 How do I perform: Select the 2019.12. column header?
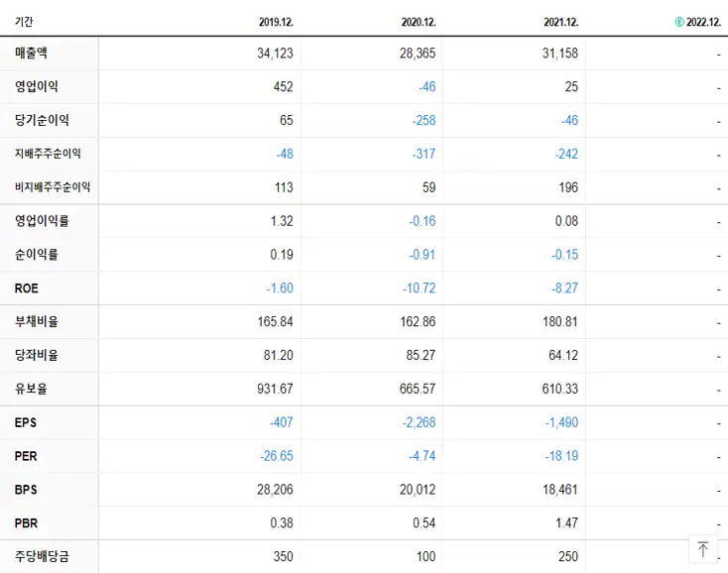[x=277, y=22]
